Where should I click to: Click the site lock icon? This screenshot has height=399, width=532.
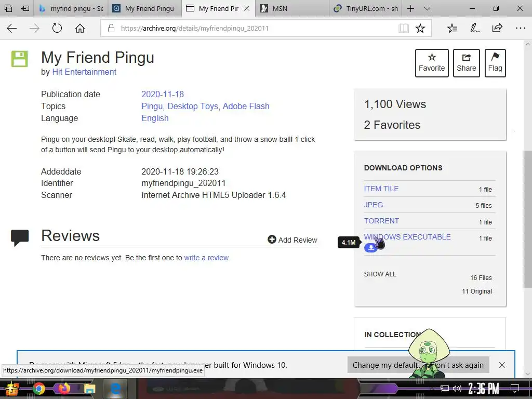point(111,28)
